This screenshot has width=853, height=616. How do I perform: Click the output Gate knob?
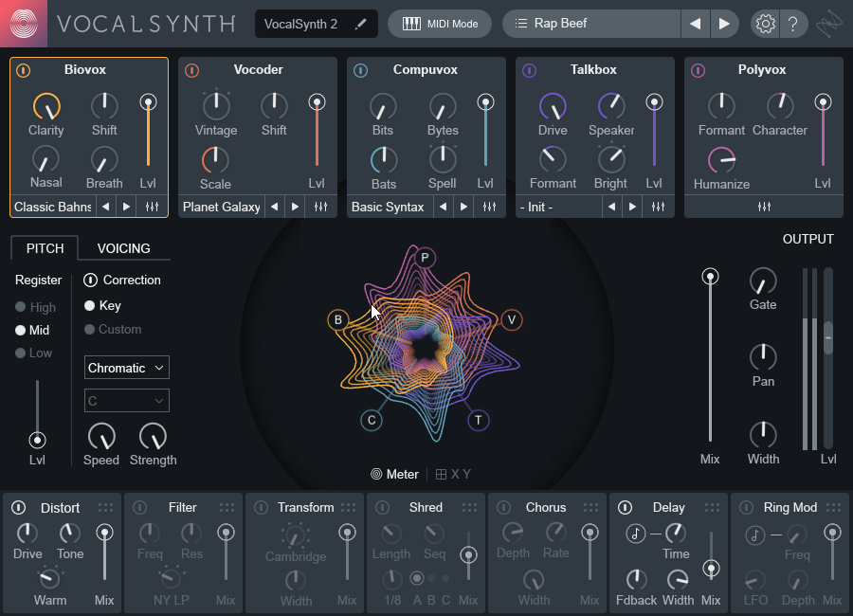pos(763,281)
